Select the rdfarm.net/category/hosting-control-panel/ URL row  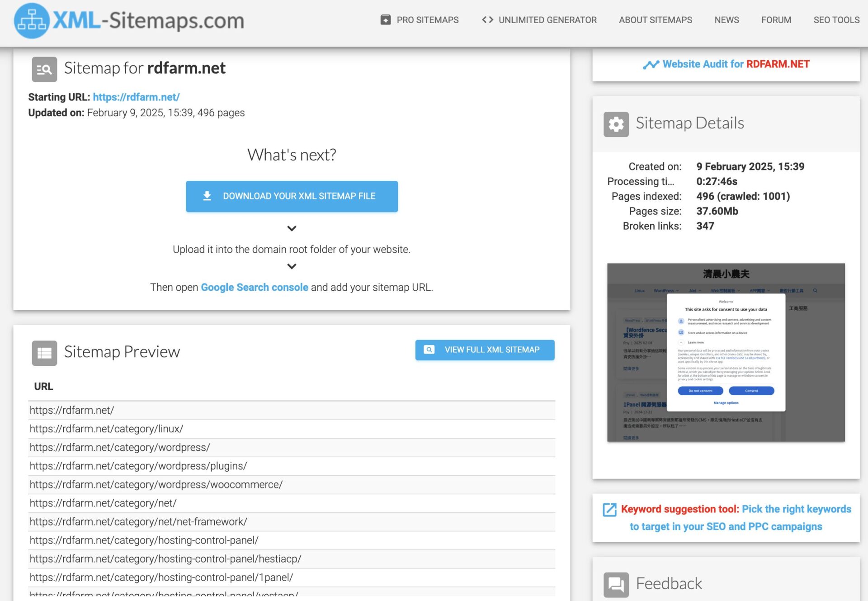(x=292, y=540)
